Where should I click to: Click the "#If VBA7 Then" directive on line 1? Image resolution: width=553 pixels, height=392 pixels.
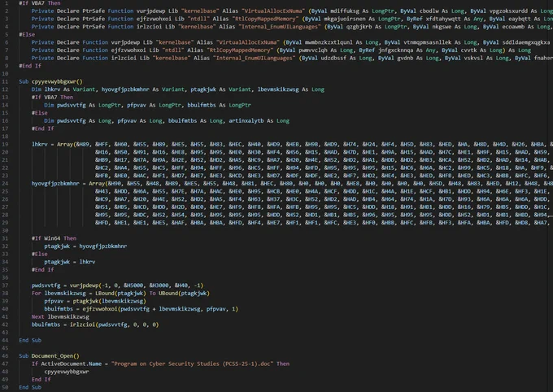(40, 3)
